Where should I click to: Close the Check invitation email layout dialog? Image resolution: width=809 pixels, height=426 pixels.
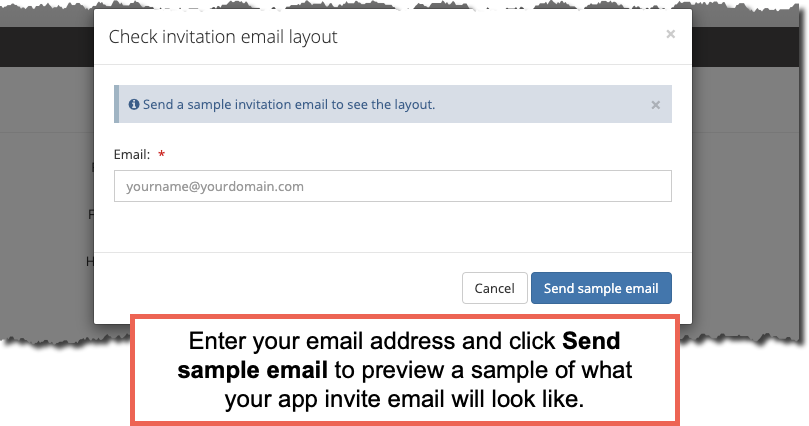point(670,34)
